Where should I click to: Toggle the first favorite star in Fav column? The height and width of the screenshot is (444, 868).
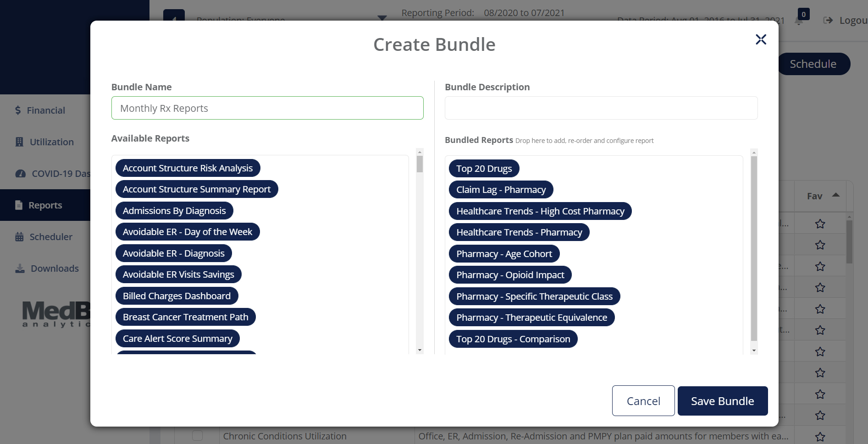click(x=820, y=224)
